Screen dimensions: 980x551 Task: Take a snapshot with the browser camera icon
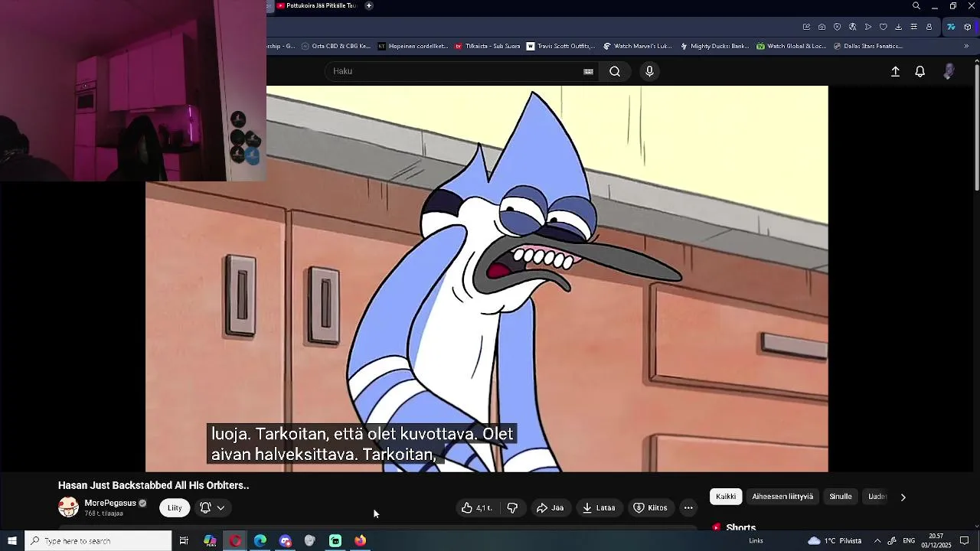822,27
